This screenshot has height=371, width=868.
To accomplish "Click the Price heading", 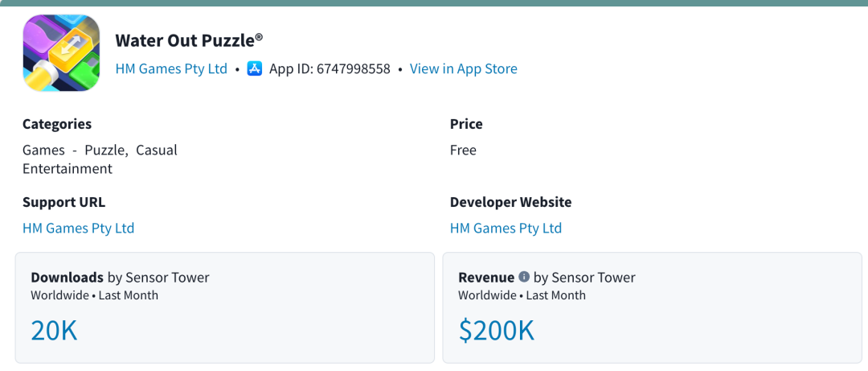I will 466,124.
